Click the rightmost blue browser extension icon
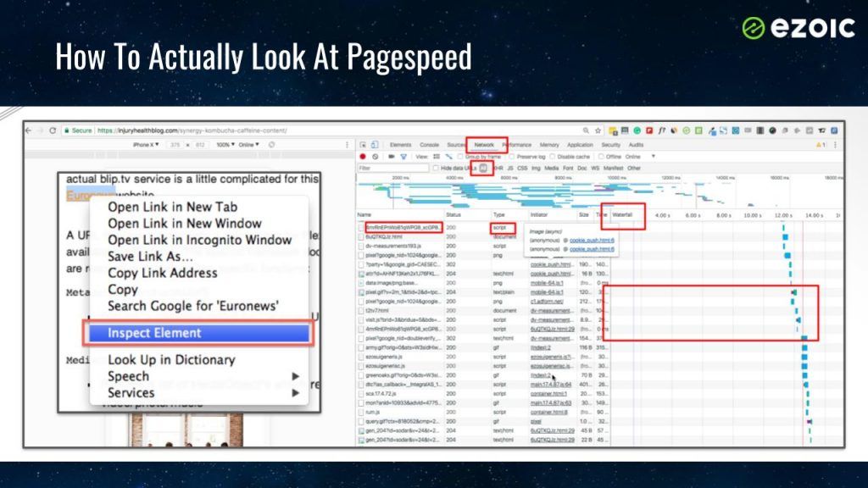 pyautogui.click(x=834, y=130)
